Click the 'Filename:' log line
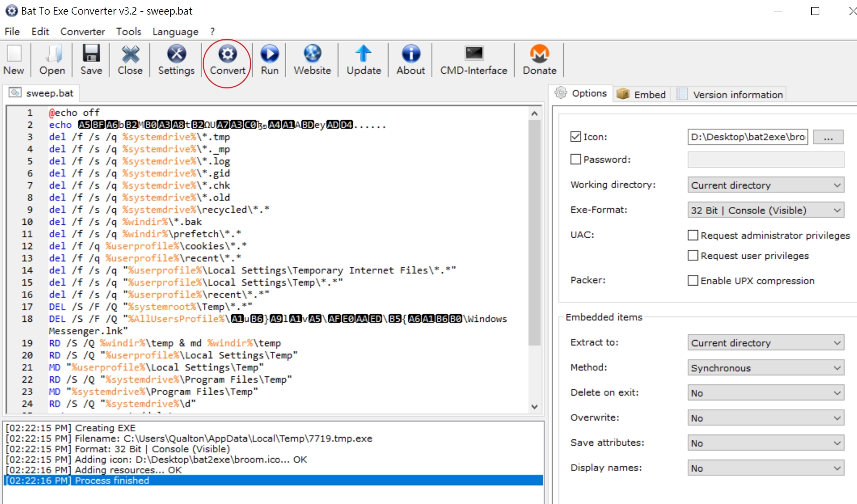 [189, 439]
